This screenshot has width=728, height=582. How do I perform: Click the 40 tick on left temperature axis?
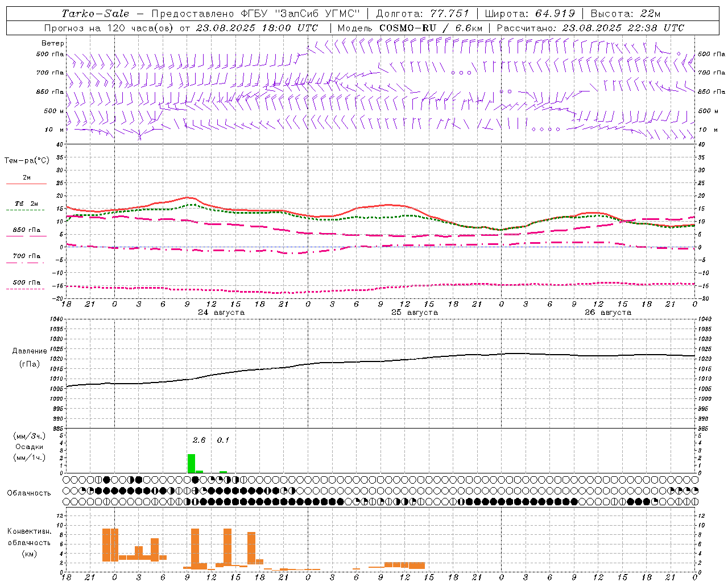59,144
